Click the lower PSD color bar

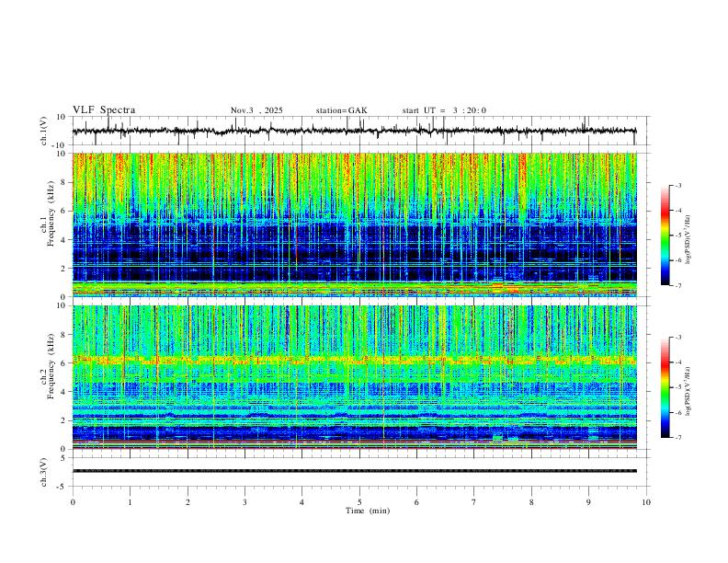(665, 387)
